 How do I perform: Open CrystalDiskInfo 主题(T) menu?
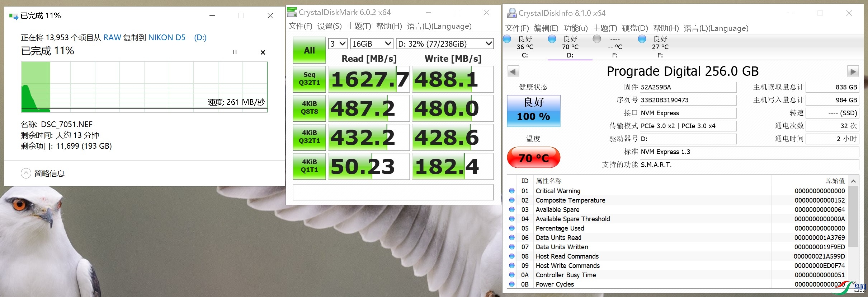(605, 28)
